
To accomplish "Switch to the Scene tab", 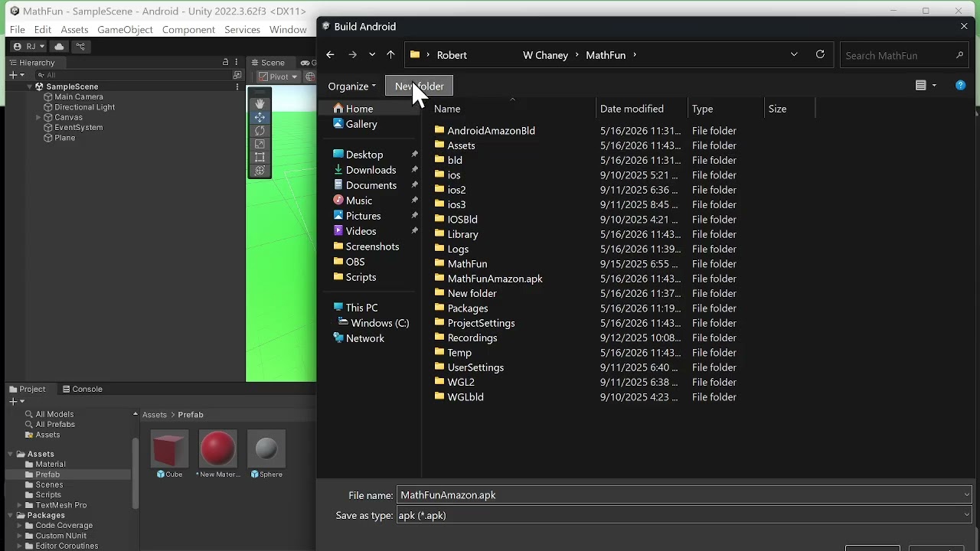I will pyautogui.click(x=268, y=62).
